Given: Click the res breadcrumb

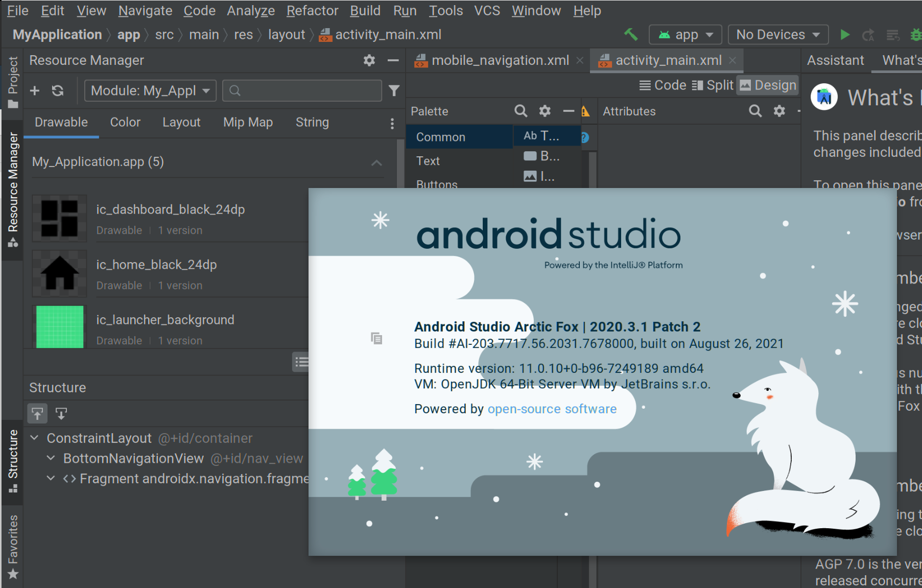Looking at the screenshot, I should tap(244, 35).
